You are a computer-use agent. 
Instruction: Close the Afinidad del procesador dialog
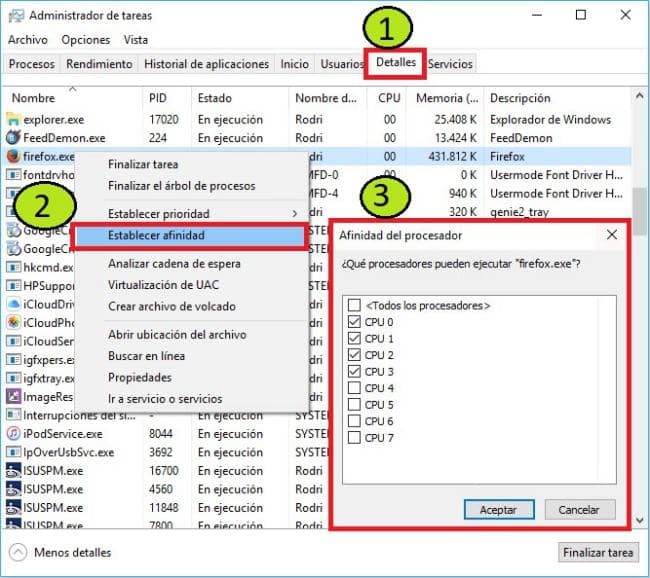611,235
